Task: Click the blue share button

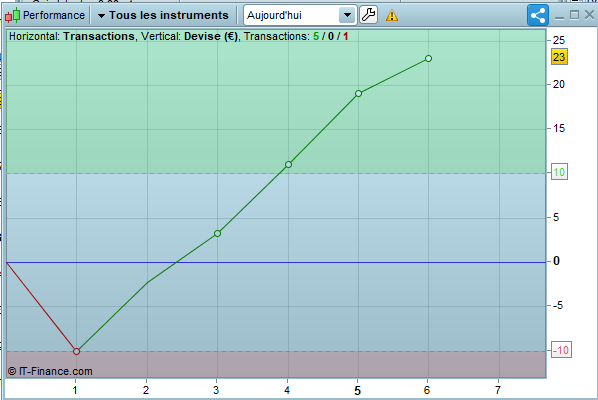Action: (x=538, y=15)
